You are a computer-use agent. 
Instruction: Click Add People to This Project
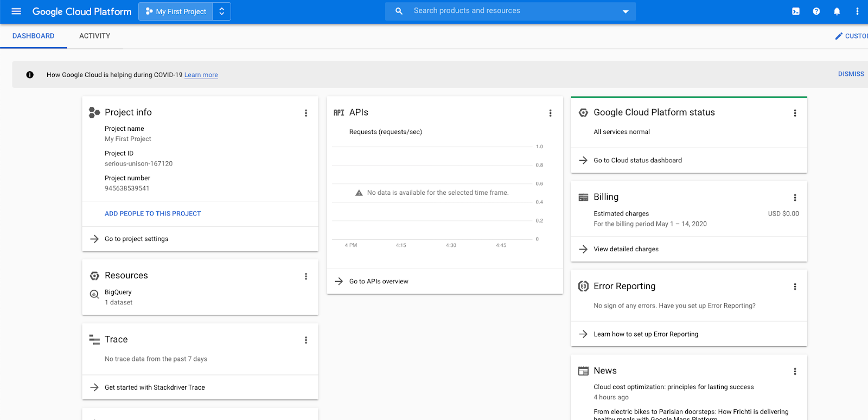coord(152,214)
